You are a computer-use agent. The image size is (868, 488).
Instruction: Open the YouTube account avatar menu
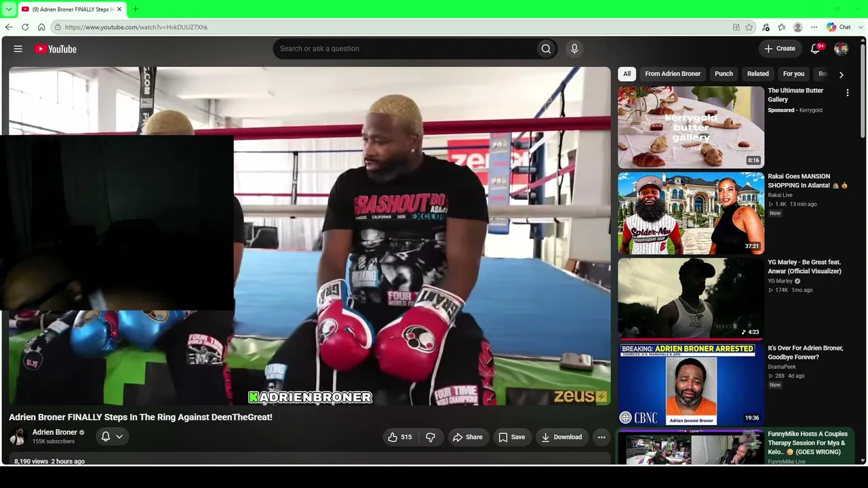(x=841, y=49)
